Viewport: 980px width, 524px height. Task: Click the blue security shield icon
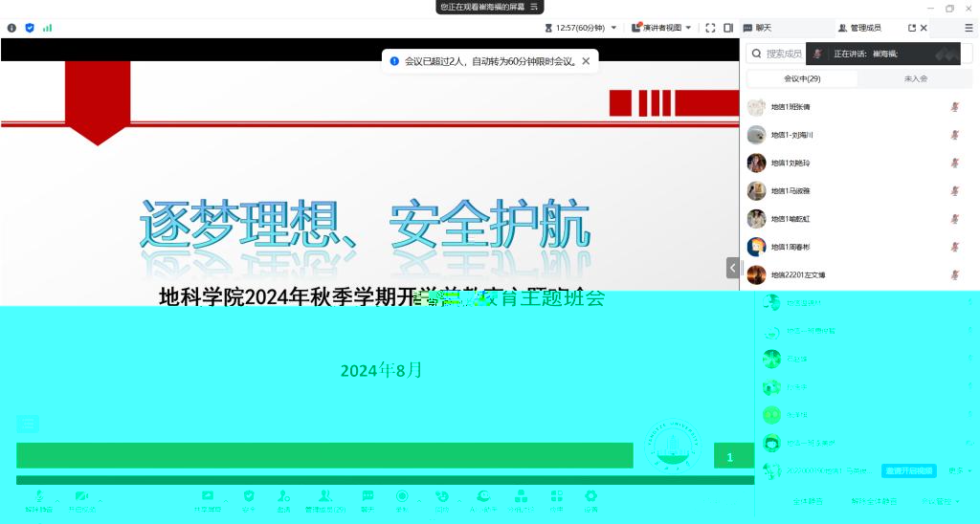(x=30, y=28)
